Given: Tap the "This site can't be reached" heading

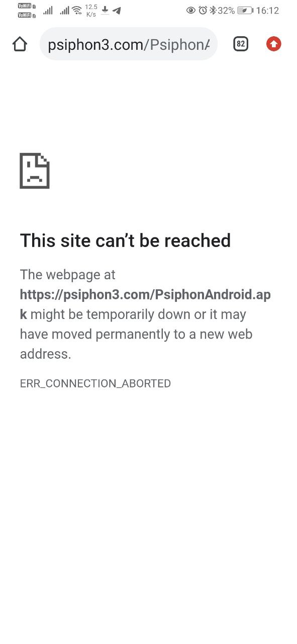Looking at the screenshot, I should point(125,240).
